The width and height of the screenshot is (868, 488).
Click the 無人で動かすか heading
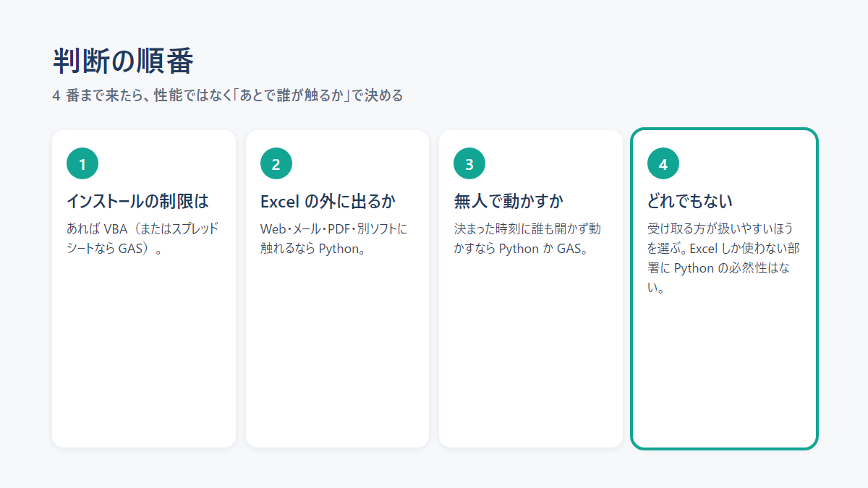(509, 201)
